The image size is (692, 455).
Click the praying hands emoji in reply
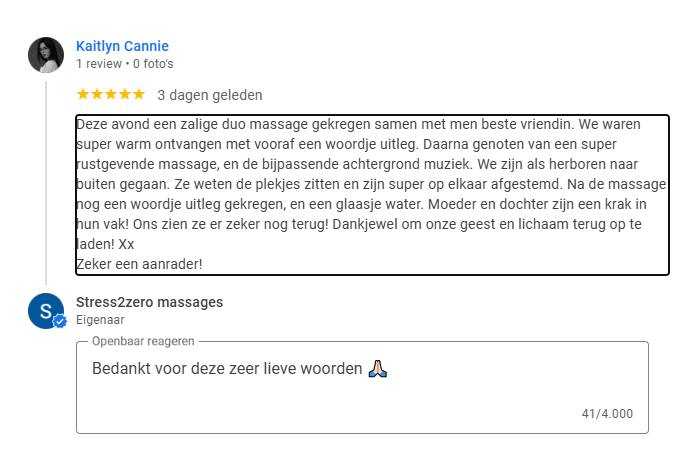point(377,369)
